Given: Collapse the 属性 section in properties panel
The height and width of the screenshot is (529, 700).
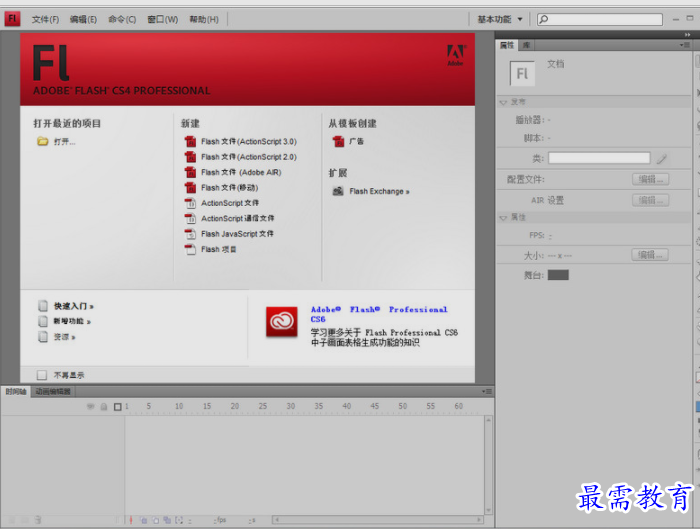Looking at the screenshot, I should [x=504, y=217].
